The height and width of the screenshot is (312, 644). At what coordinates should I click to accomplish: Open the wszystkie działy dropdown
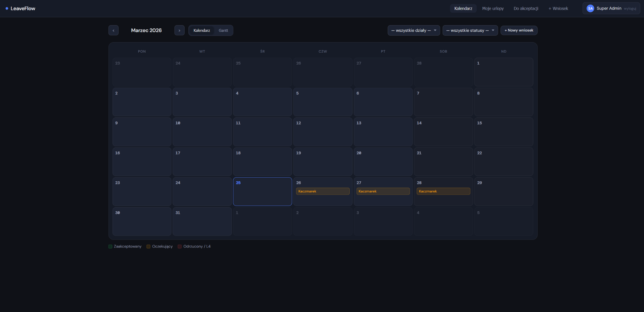click(414, 31)
